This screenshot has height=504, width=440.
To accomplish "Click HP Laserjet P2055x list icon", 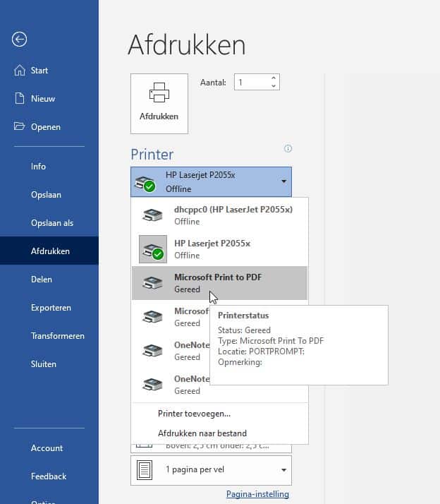I will pyautogui.click(x=153, y=249).
